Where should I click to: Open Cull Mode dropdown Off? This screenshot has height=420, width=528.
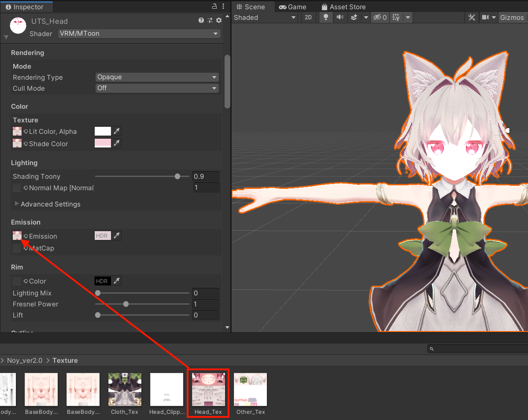(x=157, y=88)
